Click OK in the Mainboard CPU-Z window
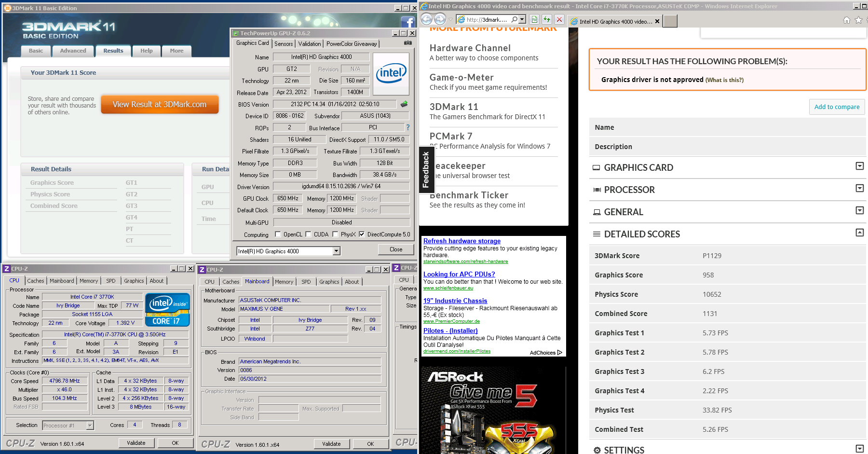Image resolution: width=868 pixels, height=454 pixels. tap(370, 444)
